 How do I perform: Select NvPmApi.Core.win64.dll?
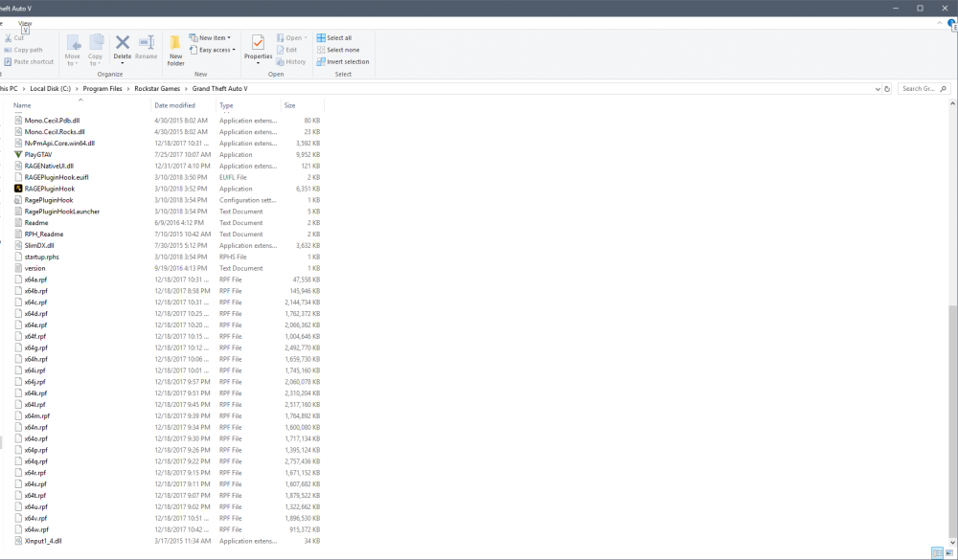[59, 143]
